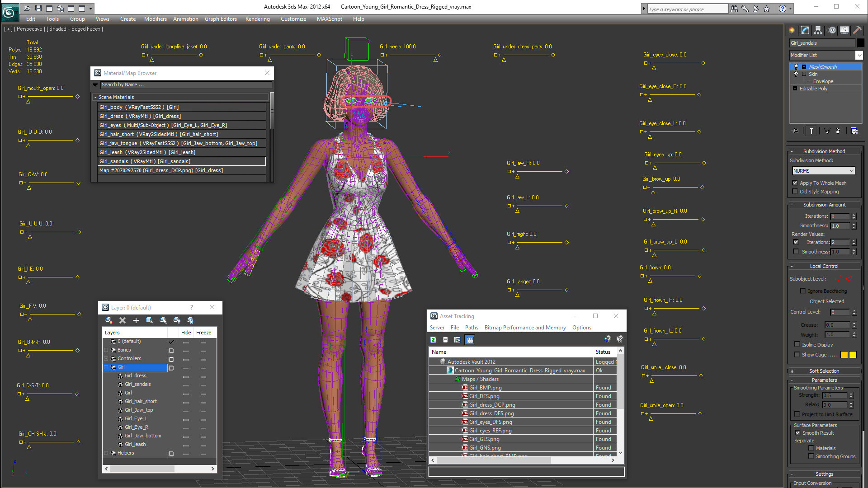Collapse the Girl layer in Layer dialog
The image size is (868, 488).
pyautogui.click(x=106, y=367)
